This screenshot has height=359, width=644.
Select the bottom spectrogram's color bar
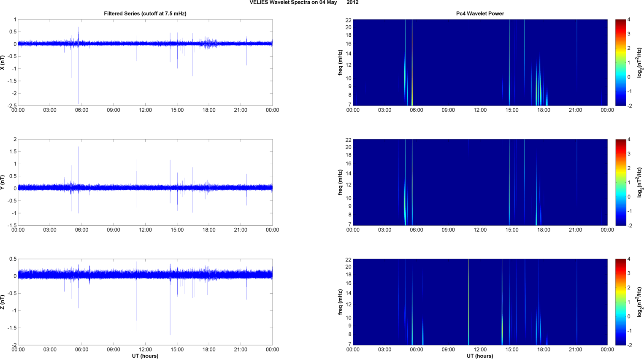pyautogui.click(x=620, y=302)
